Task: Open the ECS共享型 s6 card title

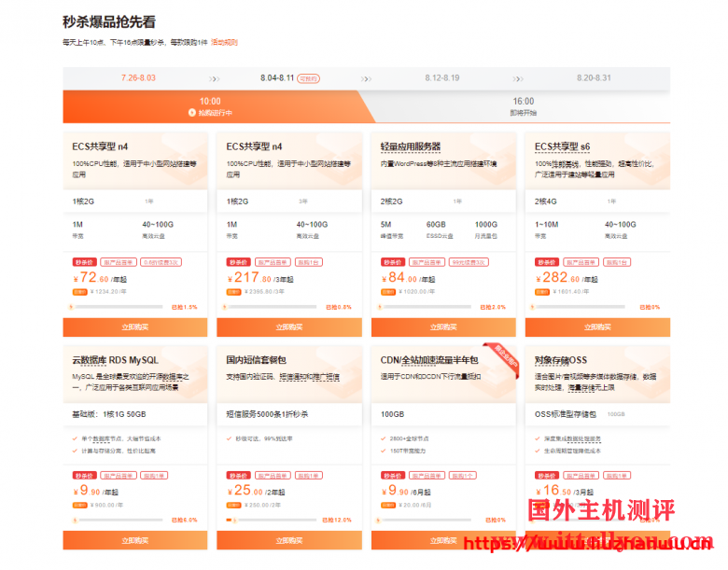Action: (562, 146)
